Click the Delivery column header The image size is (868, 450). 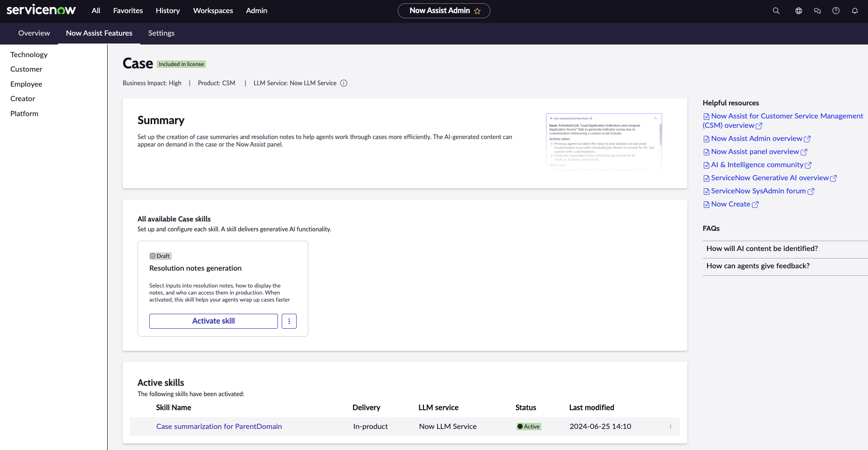click(366, 408)
